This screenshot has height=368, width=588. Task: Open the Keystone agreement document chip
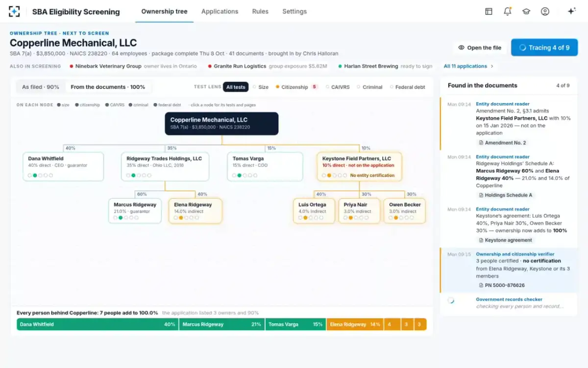point(505,240)
